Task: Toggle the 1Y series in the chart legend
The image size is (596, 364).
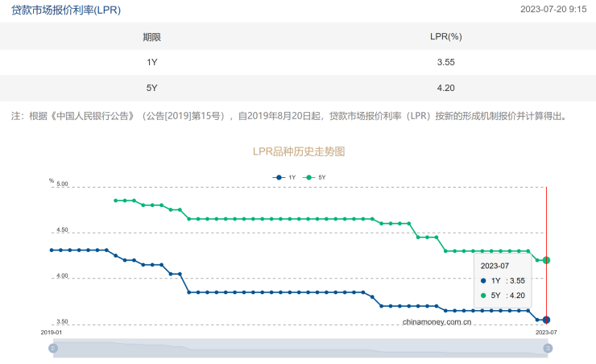Action: 284,177
